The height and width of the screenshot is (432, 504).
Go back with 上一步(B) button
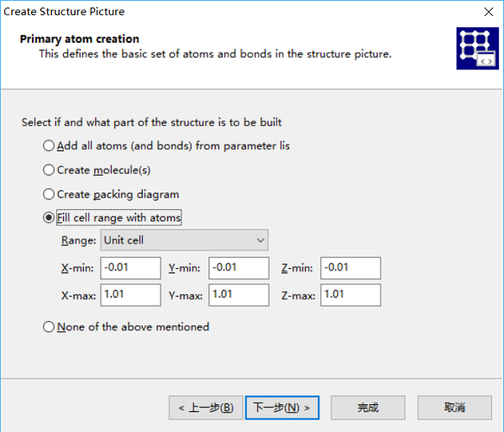pyautogui.click(x=206, y=408)
